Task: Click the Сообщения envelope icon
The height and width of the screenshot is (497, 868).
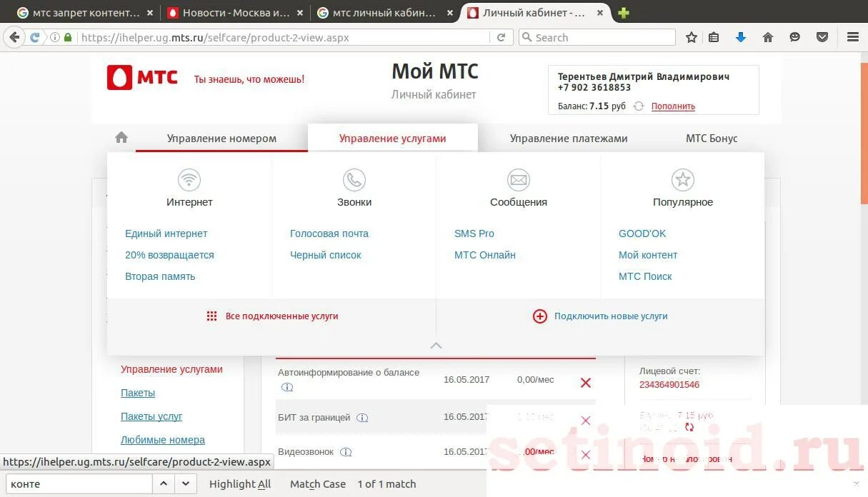Action: [x=519, y=180]
